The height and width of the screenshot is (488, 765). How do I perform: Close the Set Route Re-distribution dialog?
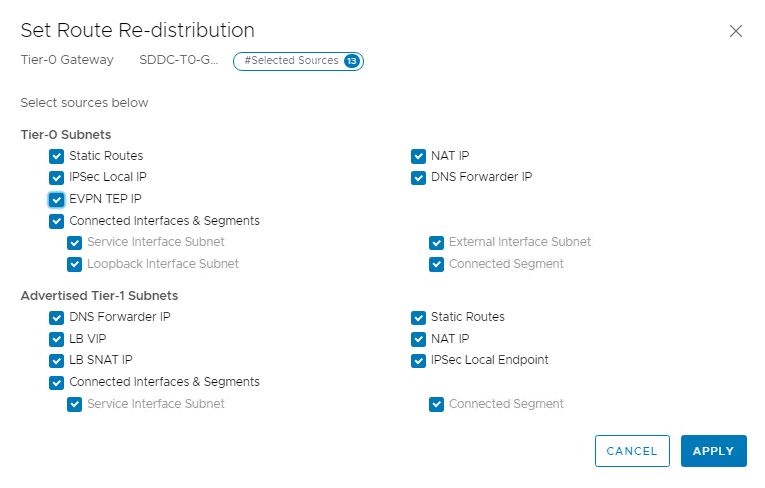[x=736, y=31]
